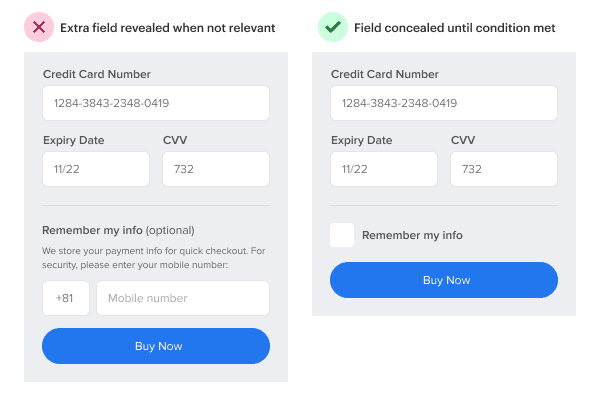The image size is (600, 400).
Task: Focus the CVV field in right form
Action: coord(503,169)
